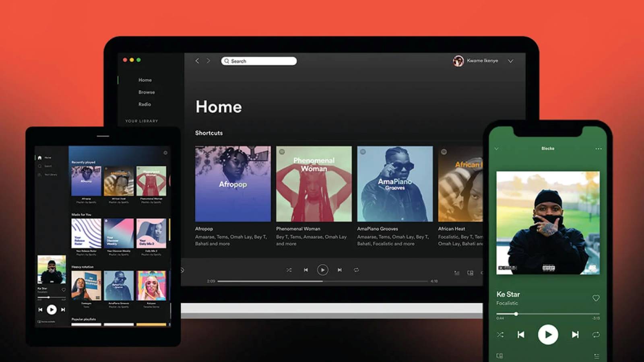Screen dimensions: 644x362
Task: Click large play button on phone
Action: tap(548, 335)
